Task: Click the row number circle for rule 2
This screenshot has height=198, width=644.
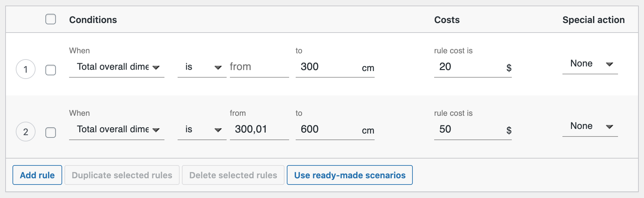Action: [26, 132]
